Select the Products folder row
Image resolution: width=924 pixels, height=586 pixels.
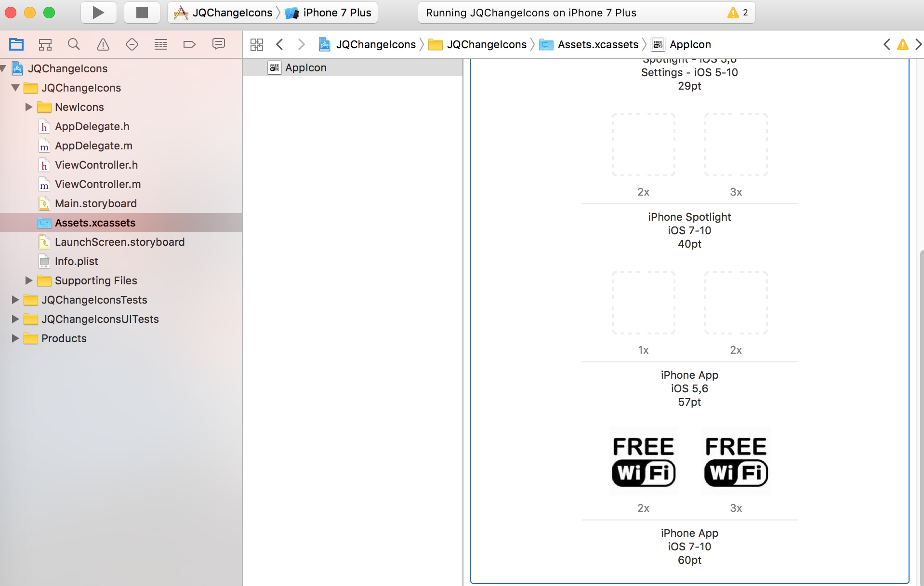[121, 338]
